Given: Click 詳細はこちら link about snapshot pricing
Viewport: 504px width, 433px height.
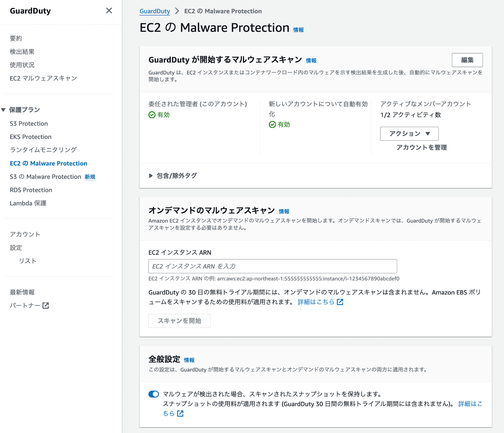Looking at the screenshot, I should coord(470,404).
